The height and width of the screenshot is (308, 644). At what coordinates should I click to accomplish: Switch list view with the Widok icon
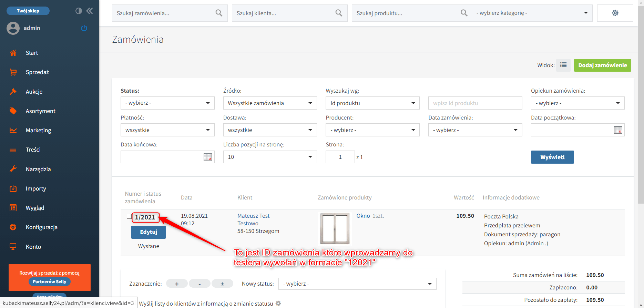563,65
